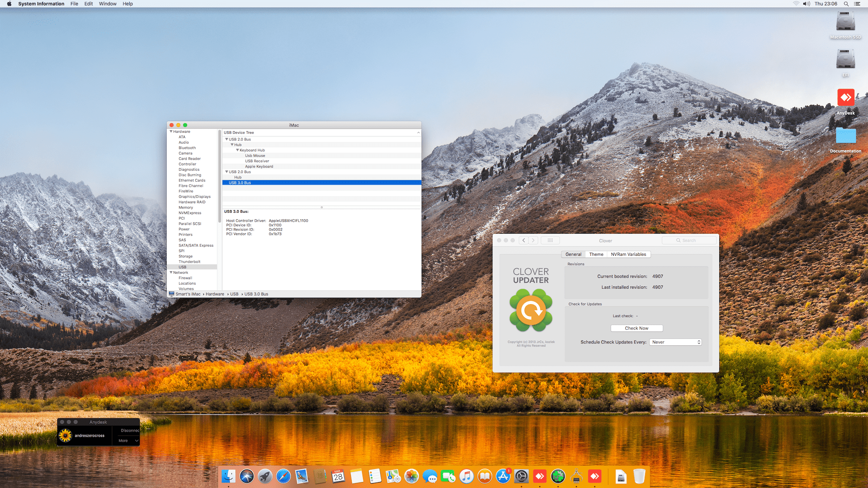Open iTunes from the dock
The height and width of the screenshot is (488, 868).
(467, 476)
